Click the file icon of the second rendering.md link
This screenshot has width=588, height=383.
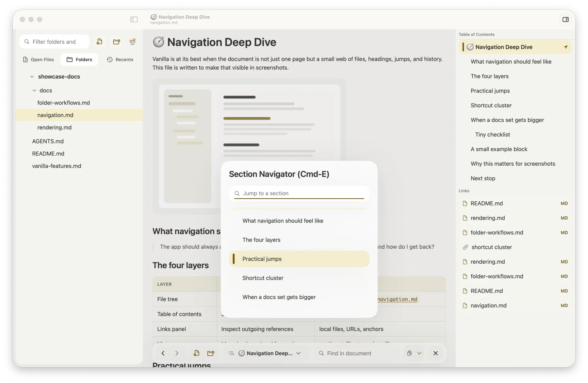(465, 262)
